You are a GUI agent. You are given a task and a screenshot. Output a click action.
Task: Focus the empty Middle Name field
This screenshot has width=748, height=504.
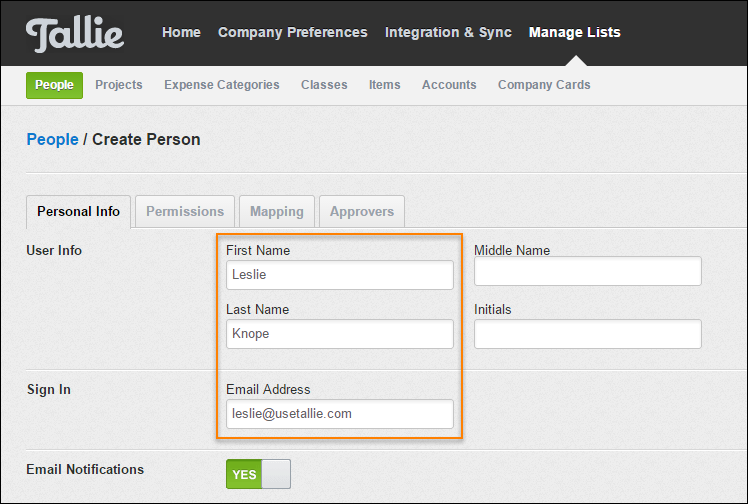(588, 271)
